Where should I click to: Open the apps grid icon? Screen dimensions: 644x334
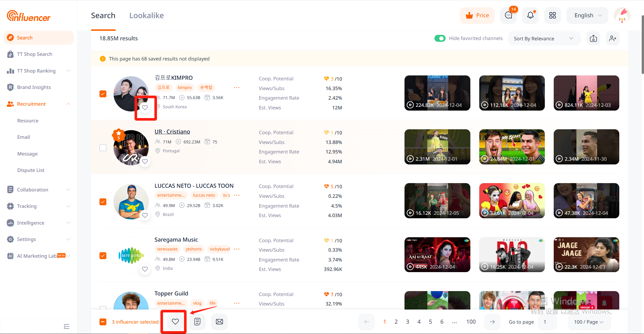[552, 15]
